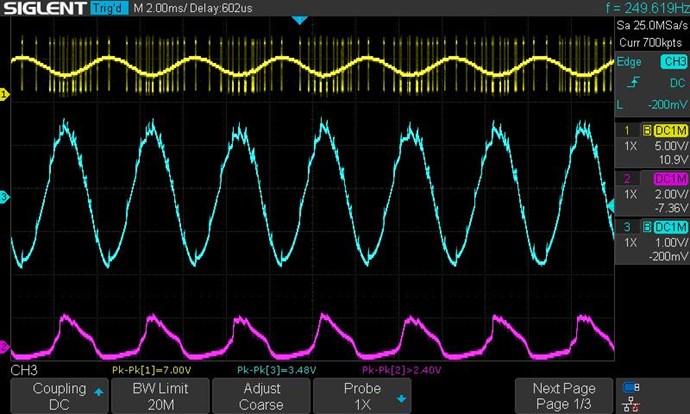
Task: Click the trigger coupling DC label
Action: [678, 83]
